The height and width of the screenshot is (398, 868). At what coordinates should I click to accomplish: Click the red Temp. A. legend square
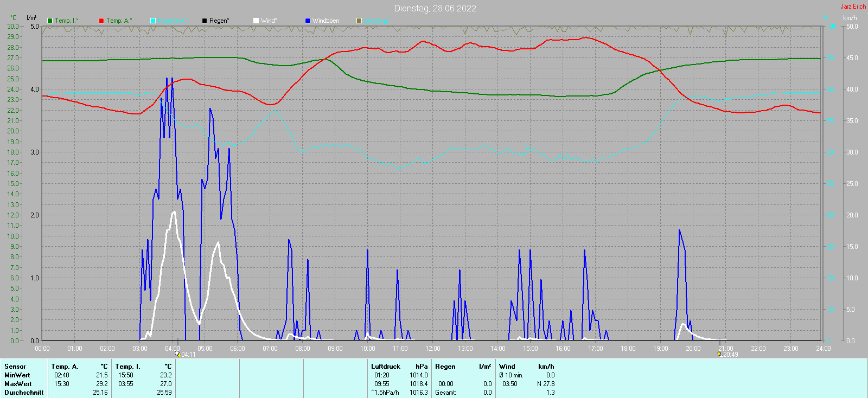pyautogui.click(x=101, y=21)
